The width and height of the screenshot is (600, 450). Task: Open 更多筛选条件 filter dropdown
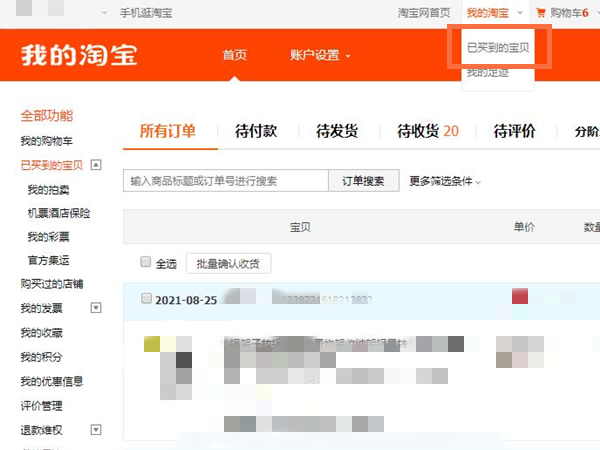click(x=445, y=181)
